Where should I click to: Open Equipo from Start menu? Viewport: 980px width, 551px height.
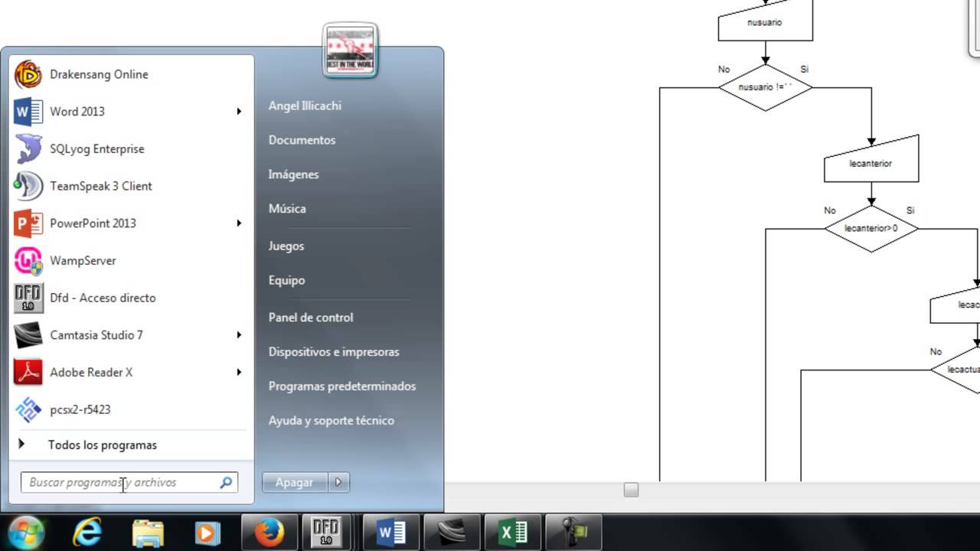pyautogui.click(x=286, y=280)
